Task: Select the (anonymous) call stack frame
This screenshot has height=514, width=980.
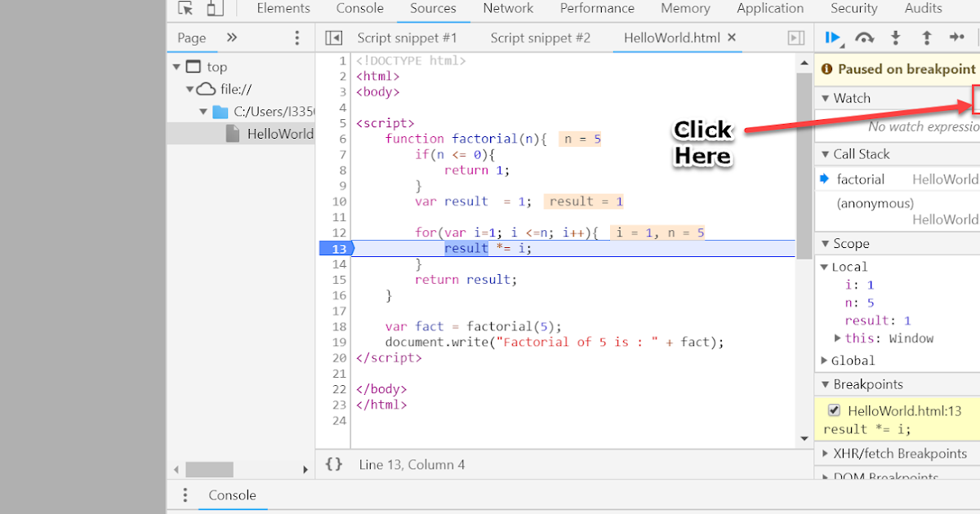Action: click(898, 211)
